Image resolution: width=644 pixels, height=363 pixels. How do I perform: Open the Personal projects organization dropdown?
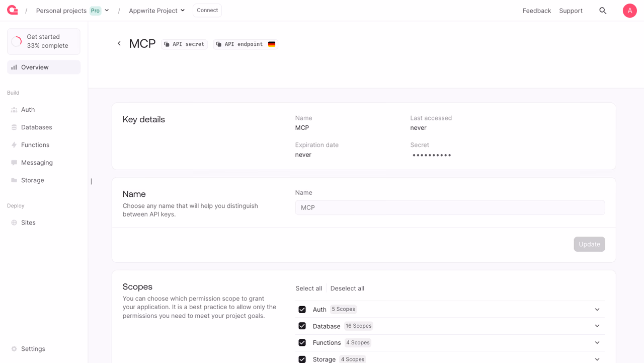[72, 11]
